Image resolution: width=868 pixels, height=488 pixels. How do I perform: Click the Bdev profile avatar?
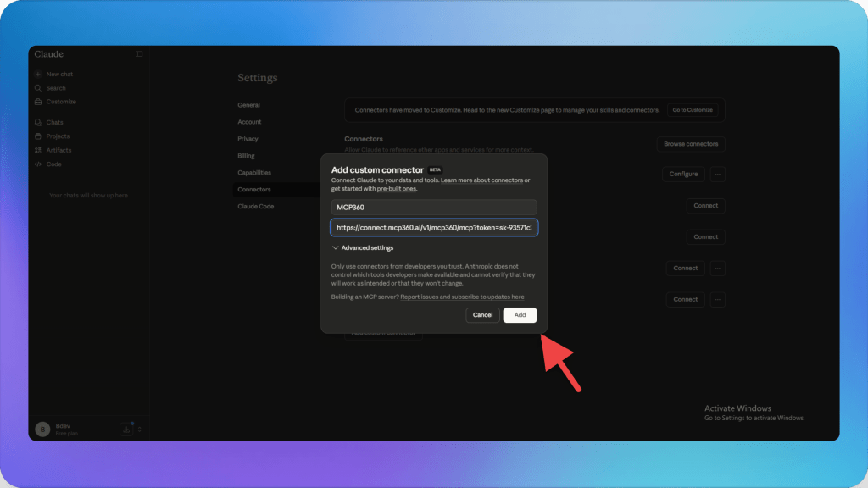tap(42, 430)
